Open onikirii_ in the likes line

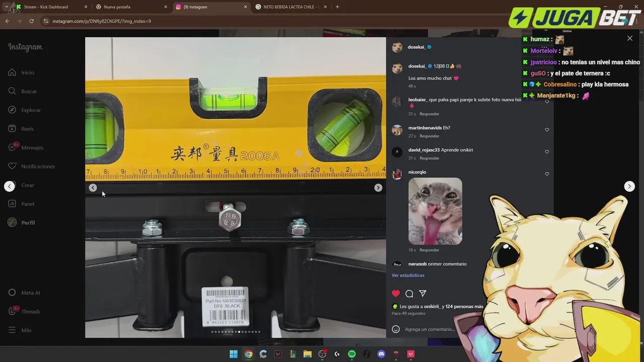[x=432, y=306]
